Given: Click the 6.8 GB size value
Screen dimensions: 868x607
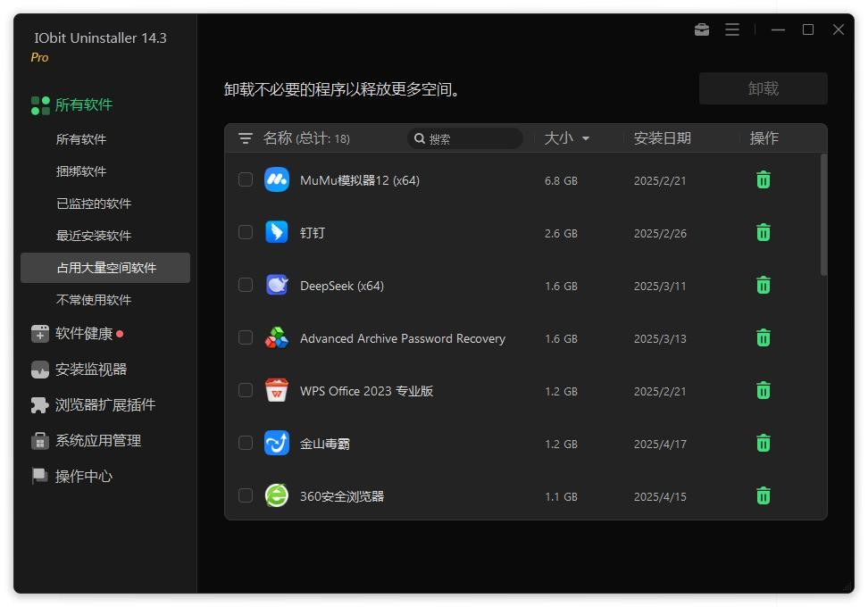Looking at the screenshot, I should [x=561, y=181].
